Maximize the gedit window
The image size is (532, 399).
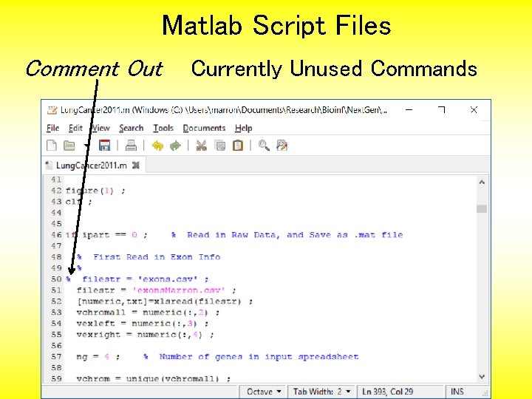pos(441,109)
